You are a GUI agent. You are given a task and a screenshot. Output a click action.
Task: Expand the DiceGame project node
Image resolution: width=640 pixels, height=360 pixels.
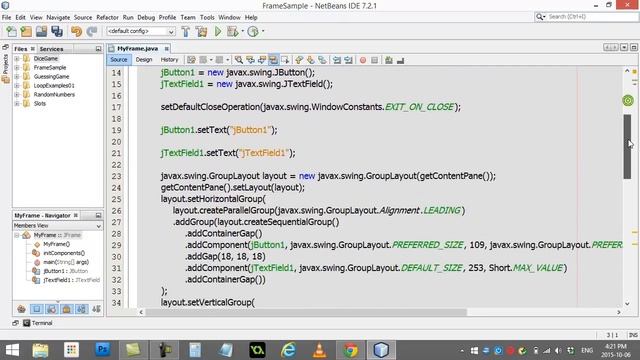[17, 58]
